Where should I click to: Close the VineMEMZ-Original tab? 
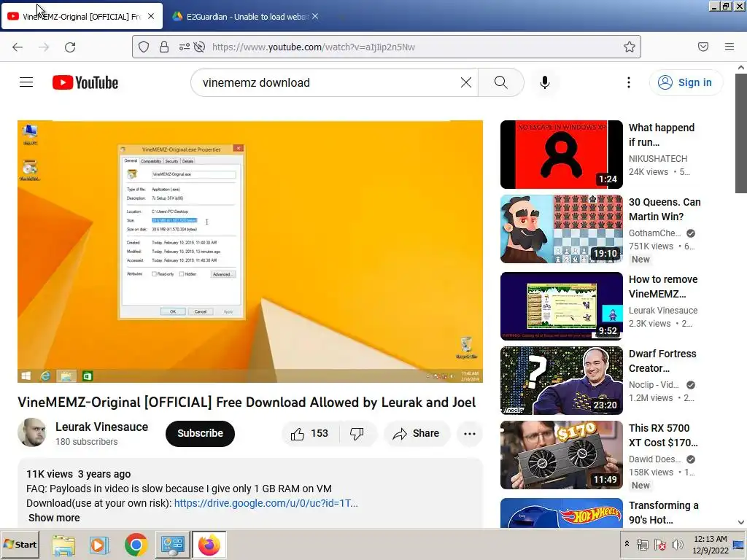(x=151, y=16)
